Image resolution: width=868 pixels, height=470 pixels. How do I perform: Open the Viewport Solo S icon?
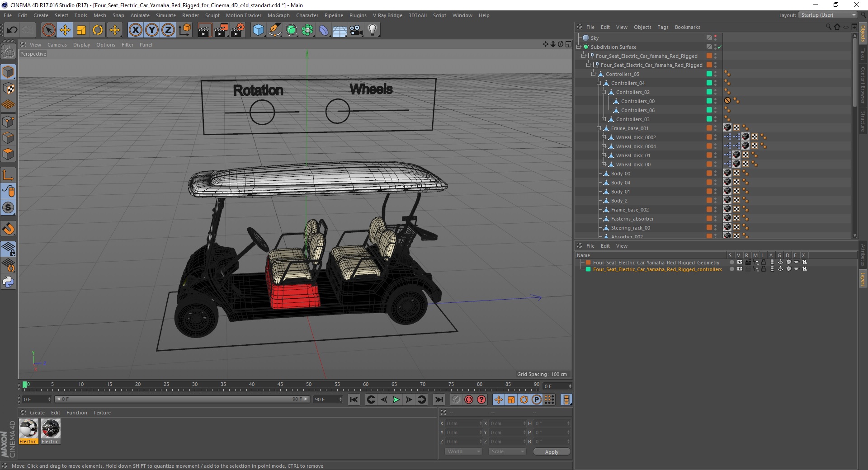pos(8,207)
